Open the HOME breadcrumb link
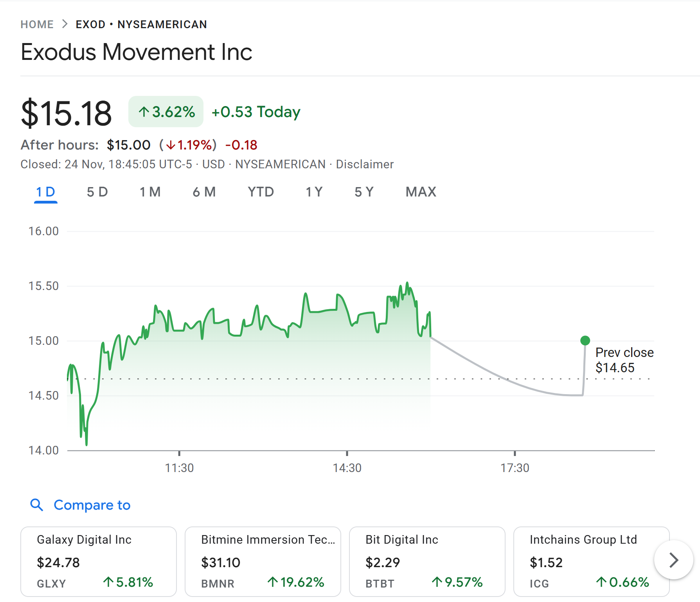Viewport: 700px width, 602px height. (x=37, y=24)
